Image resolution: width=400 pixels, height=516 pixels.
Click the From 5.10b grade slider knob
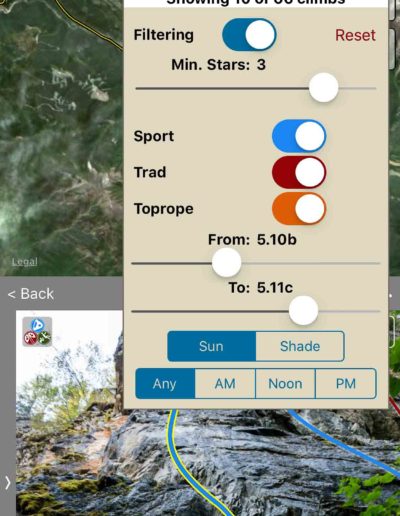click(226, 263)
